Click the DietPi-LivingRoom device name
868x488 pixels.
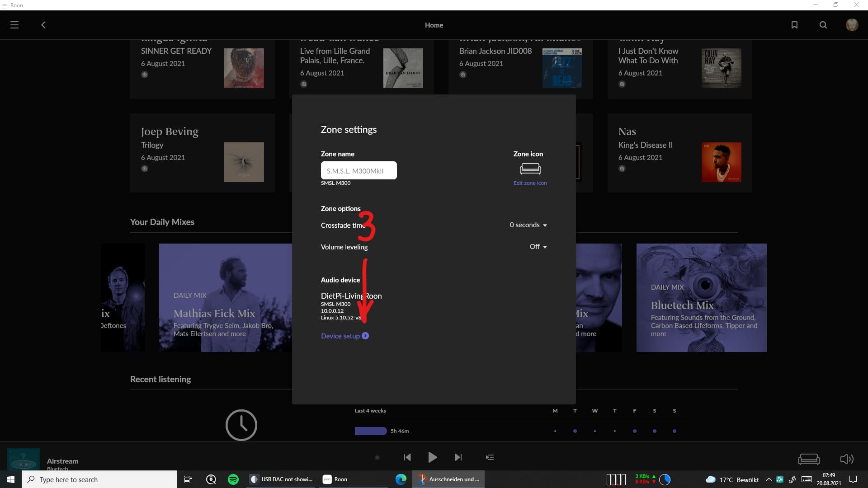pyautogui.click(x=351, y=296)
